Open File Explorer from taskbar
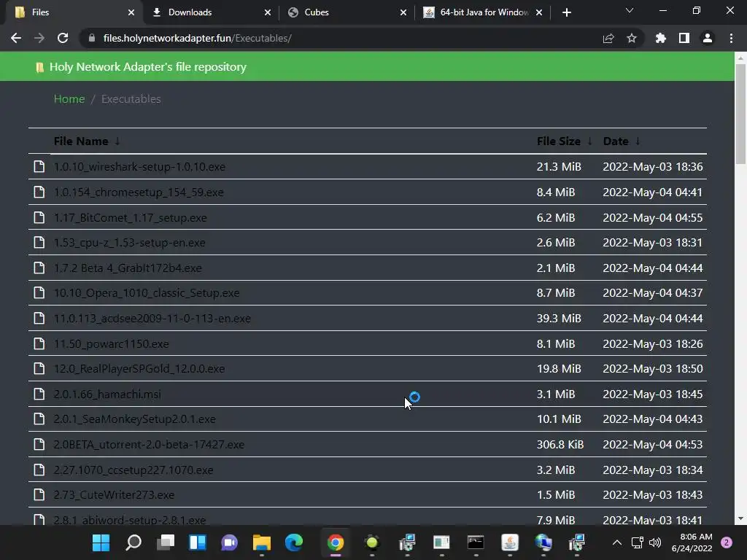Image resolution: width=747 pixels, height=560 pixels. coord(262,542)
